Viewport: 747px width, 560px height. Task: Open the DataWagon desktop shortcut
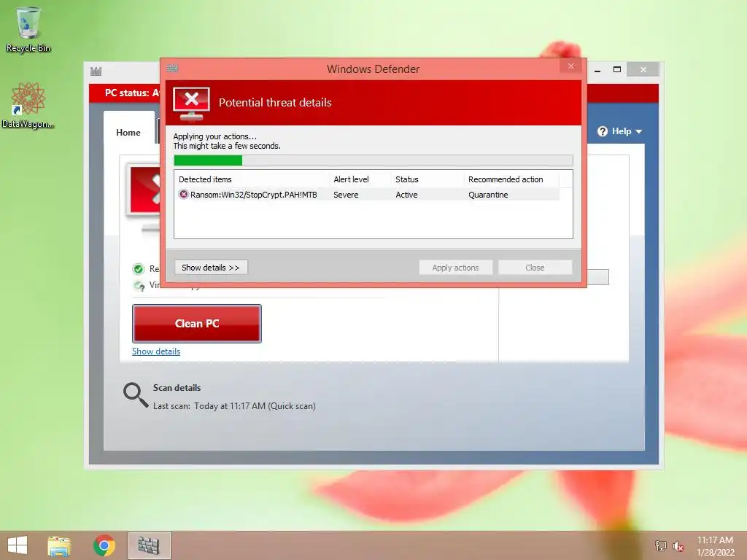28,106
